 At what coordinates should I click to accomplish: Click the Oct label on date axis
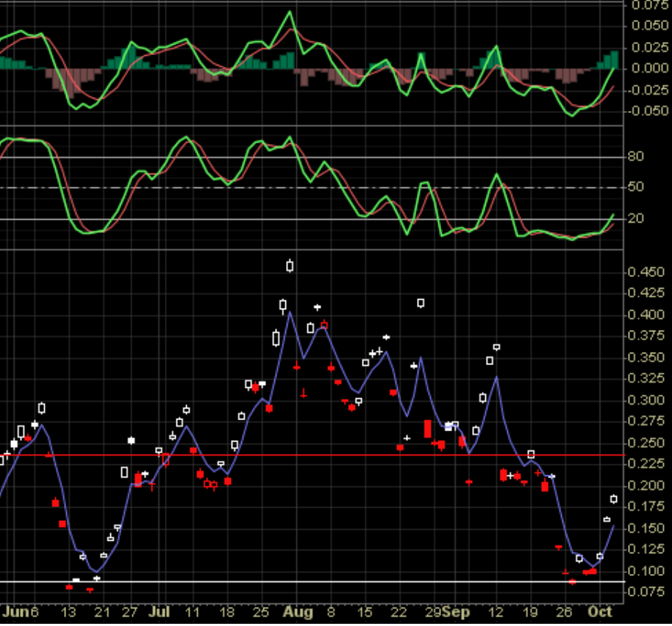[x=601, y=611]
